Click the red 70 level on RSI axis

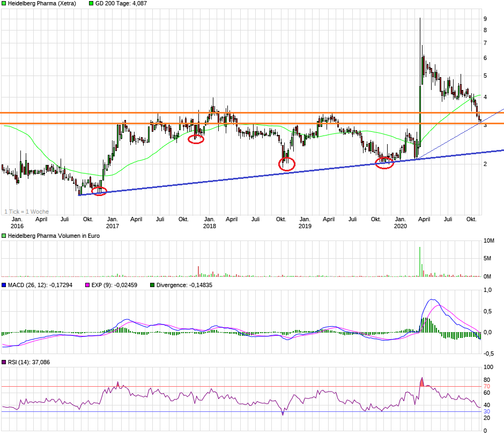[487, 386]
